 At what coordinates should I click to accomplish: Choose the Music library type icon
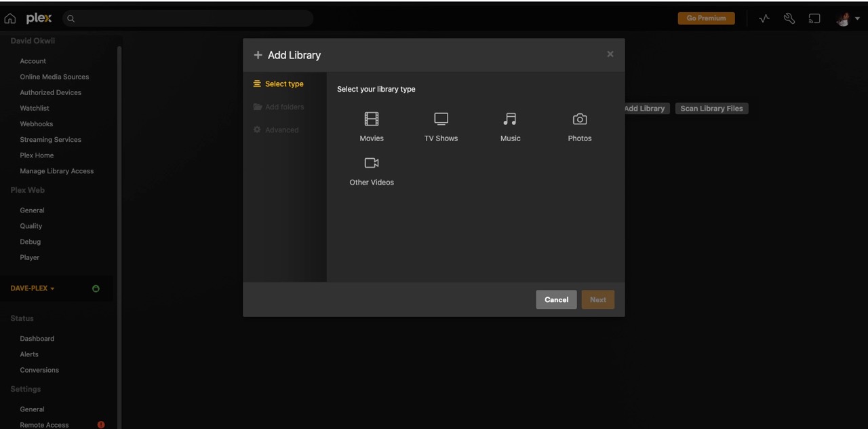tap(510, 119)
